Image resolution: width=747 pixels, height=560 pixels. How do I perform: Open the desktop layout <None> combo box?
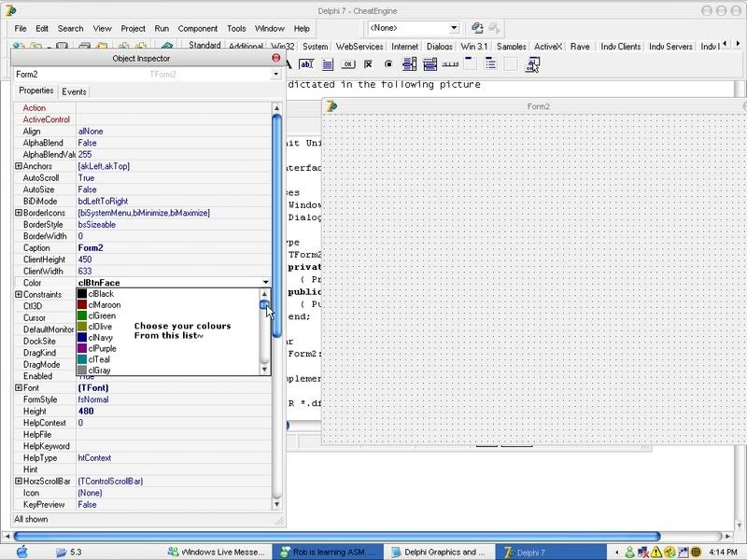454,29
